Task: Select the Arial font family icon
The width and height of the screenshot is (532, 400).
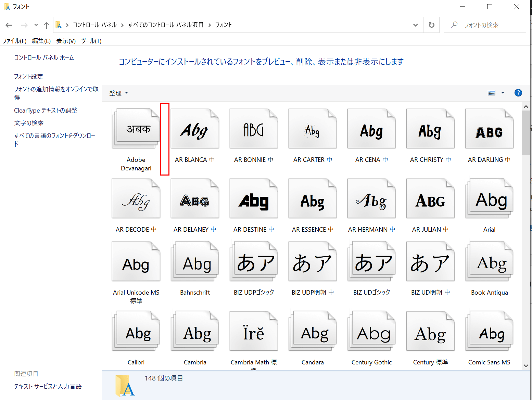Action: coord(489,198)
